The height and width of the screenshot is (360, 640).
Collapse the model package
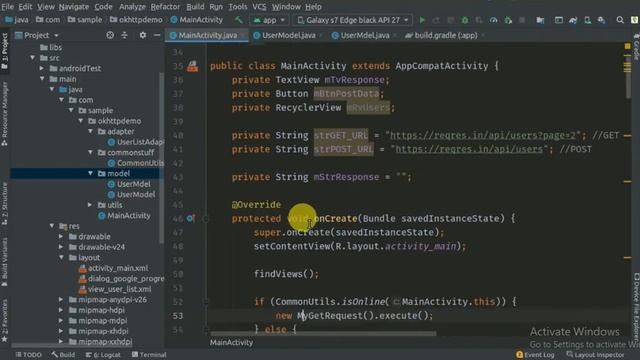click(x=90, y=173)
